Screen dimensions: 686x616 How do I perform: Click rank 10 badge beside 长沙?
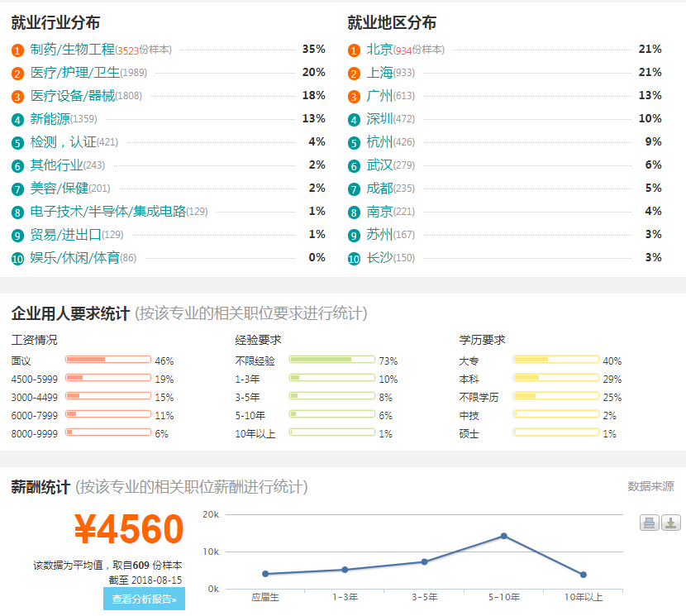(354, 259)
